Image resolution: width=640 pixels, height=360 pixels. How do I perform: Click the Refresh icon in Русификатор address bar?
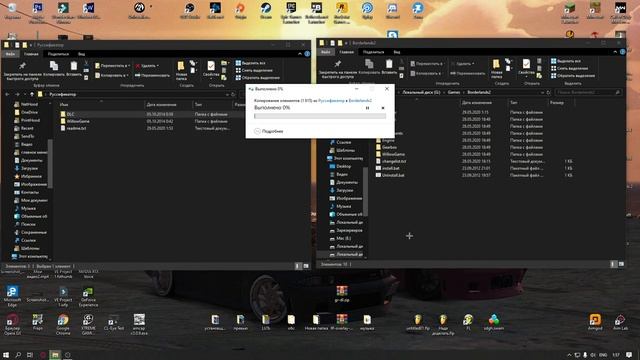(x=233, y=94)
